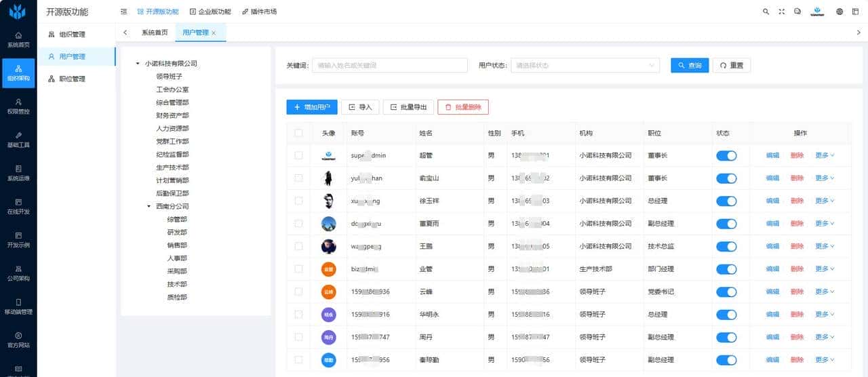Viewport: 868px width, 377px height.
Task: Click the avatar of 王鹏
Action: 328,246
